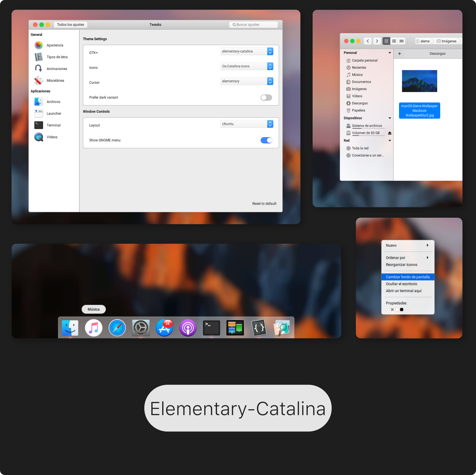Toggle Prefer dark variant switch

[x=266, y=97]
